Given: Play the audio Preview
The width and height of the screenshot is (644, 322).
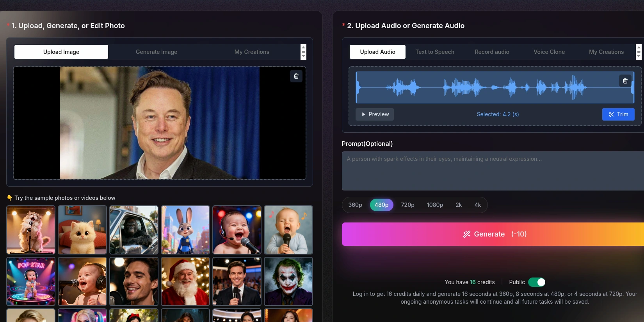Looking at the screenshot, I should click(x=374, y=114).
